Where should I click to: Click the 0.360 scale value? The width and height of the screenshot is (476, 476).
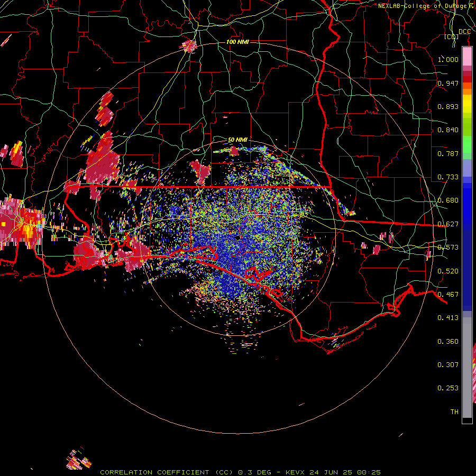click(448, 342)
